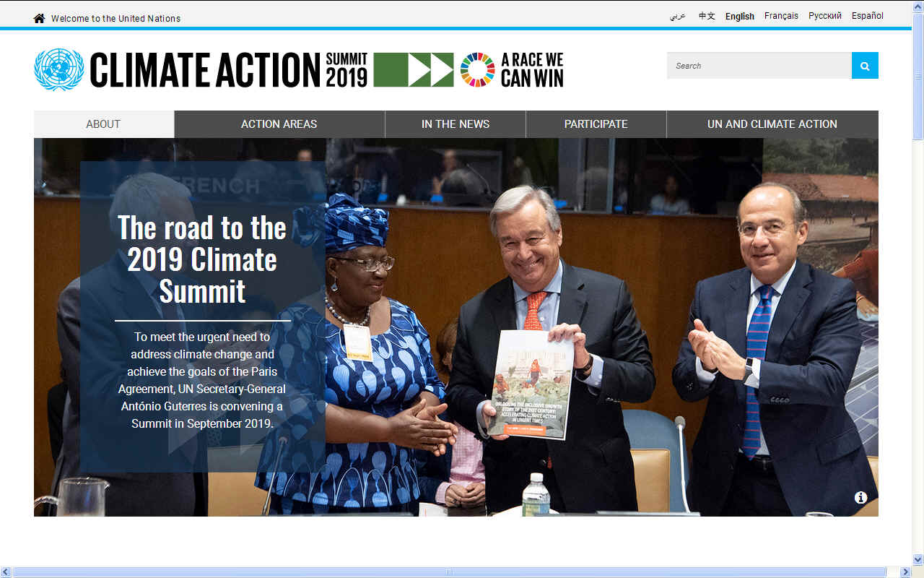Viewport: 924px width, 578px height.
Task: Click the A RACE WE CAN WIN tagline
Action: pos(532,70)
